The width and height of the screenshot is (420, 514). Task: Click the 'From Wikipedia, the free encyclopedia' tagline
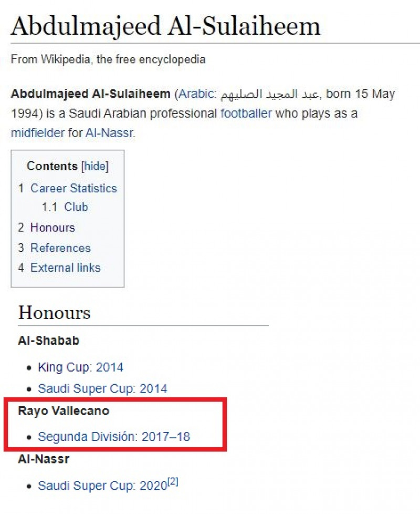[108, 59]
